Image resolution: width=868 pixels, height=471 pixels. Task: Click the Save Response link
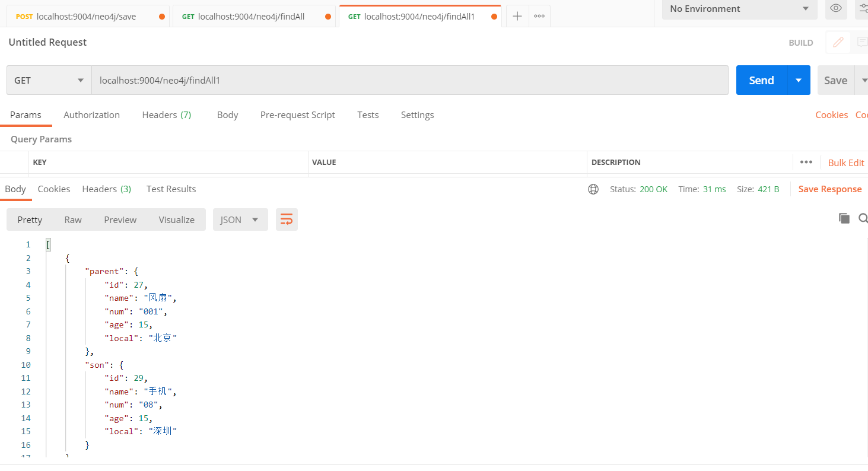click(830, 189)
